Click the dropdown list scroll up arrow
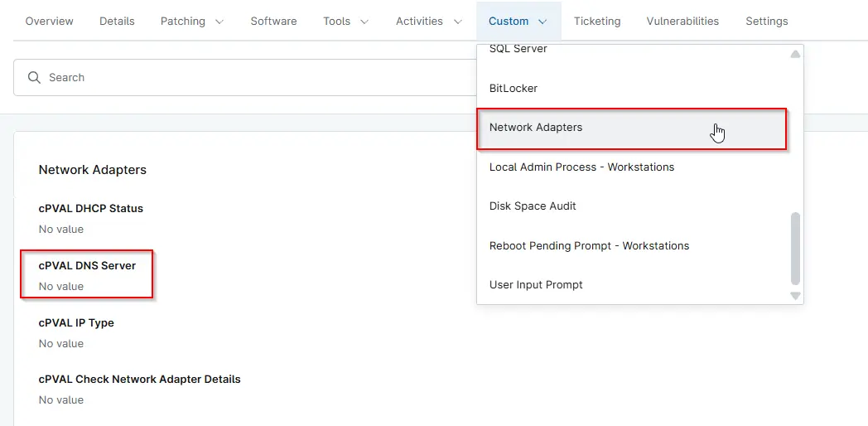 (795, 55)
